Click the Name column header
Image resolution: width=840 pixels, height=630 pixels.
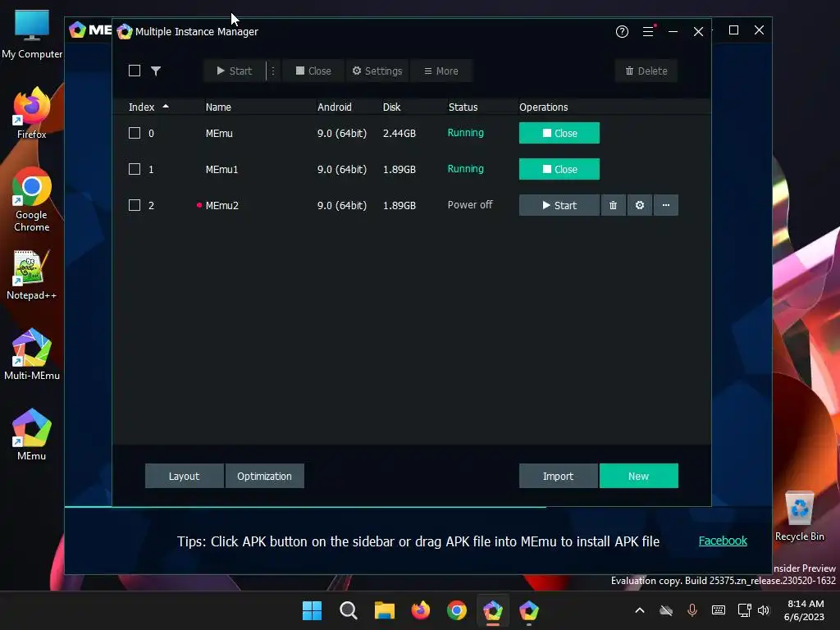pyautogui.click(x=218, y=107)
